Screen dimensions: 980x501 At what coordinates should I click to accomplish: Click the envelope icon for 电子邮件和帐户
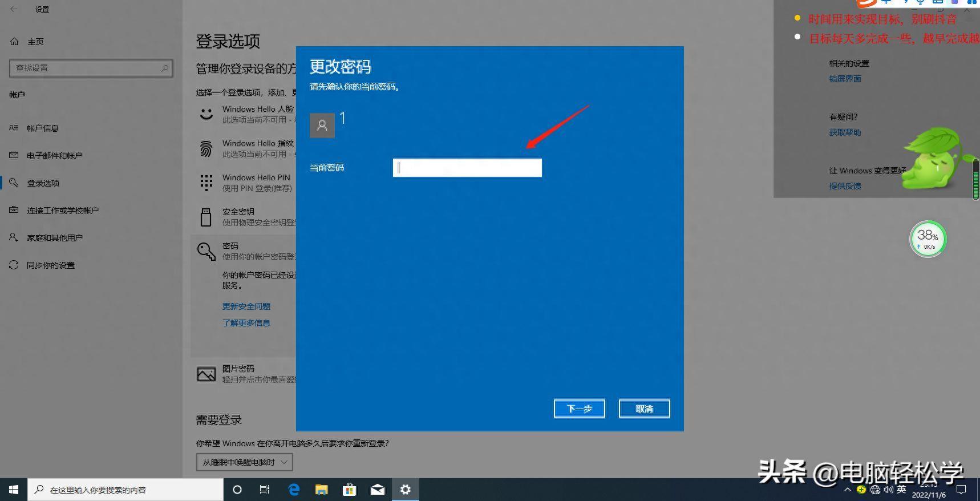[x=14, y=155]
